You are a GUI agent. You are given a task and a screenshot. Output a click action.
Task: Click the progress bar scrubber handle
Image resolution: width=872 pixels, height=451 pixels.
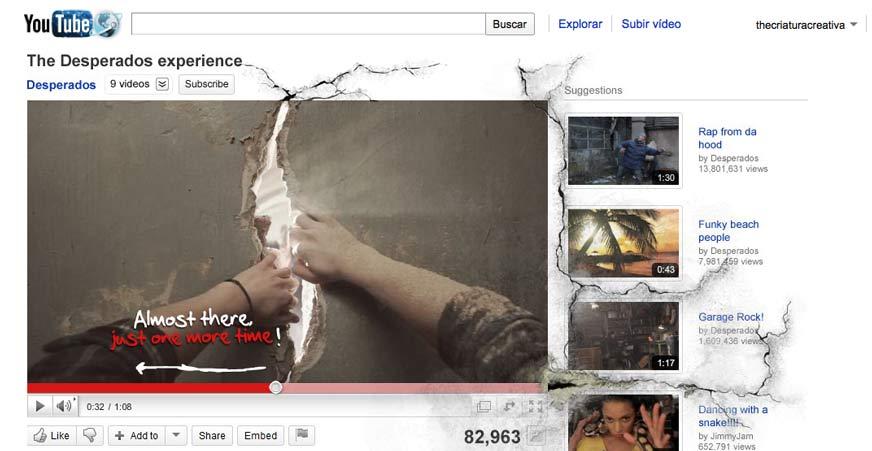(x=275, y=388)
